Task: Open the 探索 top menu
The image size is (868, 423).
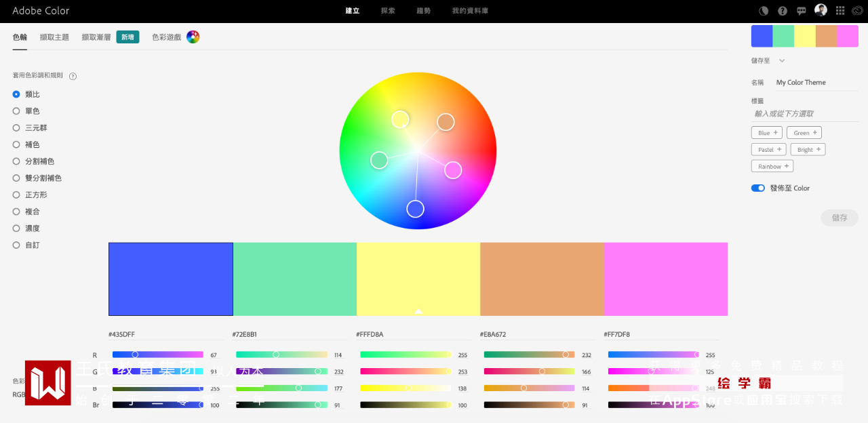Action: [388, 11]
